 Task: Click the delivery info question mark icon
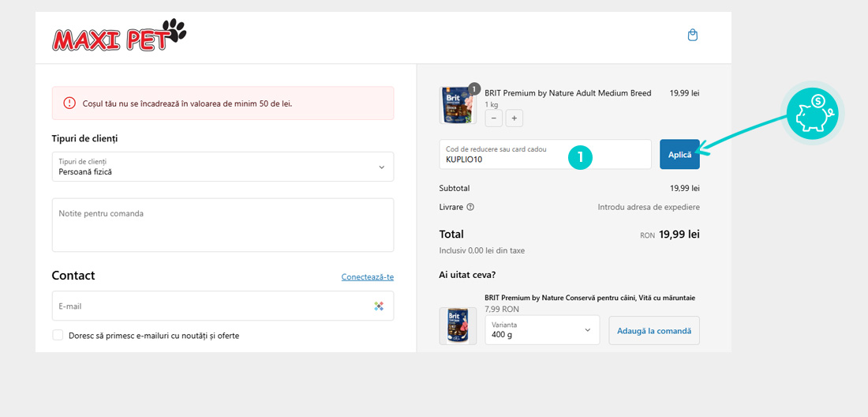[470, 207]
